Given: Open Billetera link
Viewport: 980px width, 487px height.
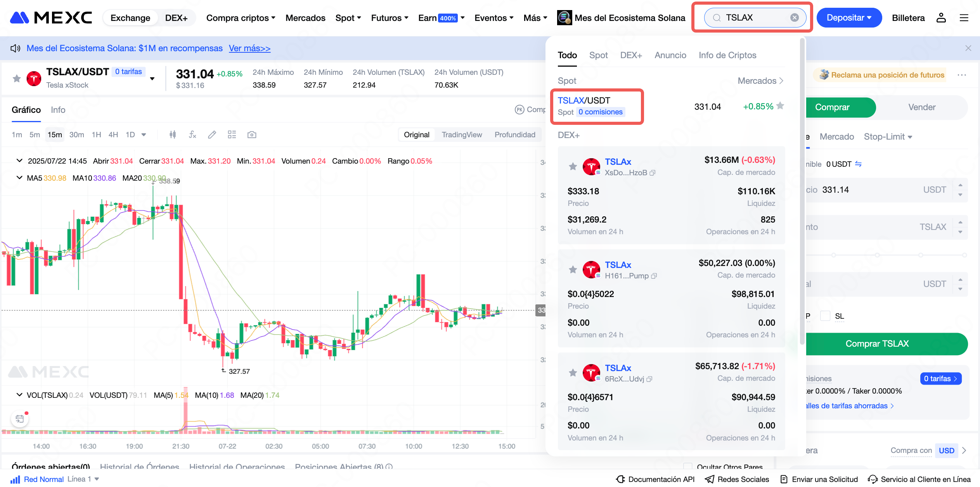Looking at the screenshot, I should pos(908,18).
